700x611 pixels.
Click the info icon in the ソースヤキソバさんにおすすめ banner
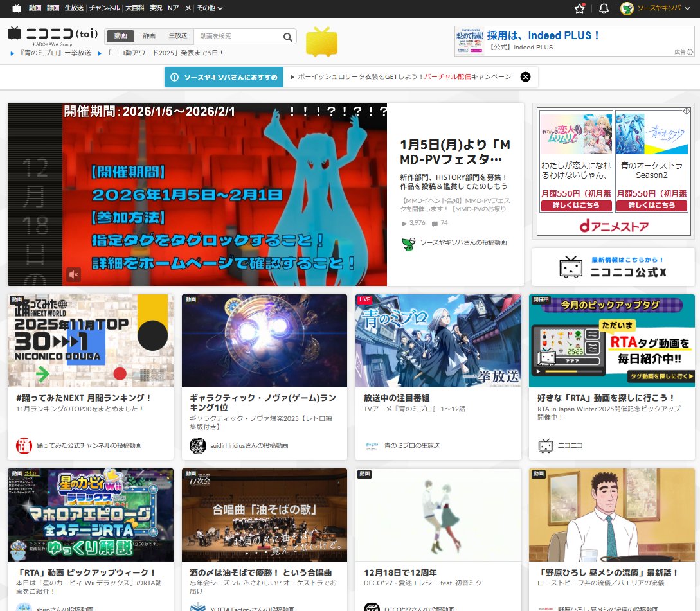coord(175,77)
